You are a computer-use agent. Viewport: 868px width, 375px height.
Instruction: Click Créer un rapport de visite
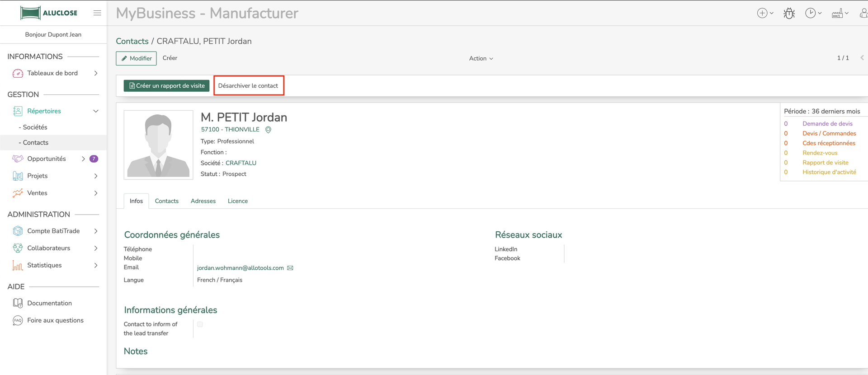(166, 86)
